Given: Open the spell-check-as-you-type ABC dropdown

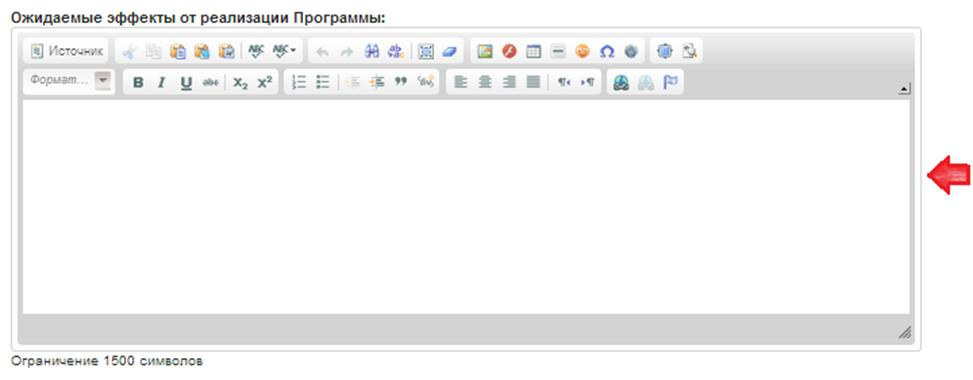Looking at the screenshot, I should [284, 52].
